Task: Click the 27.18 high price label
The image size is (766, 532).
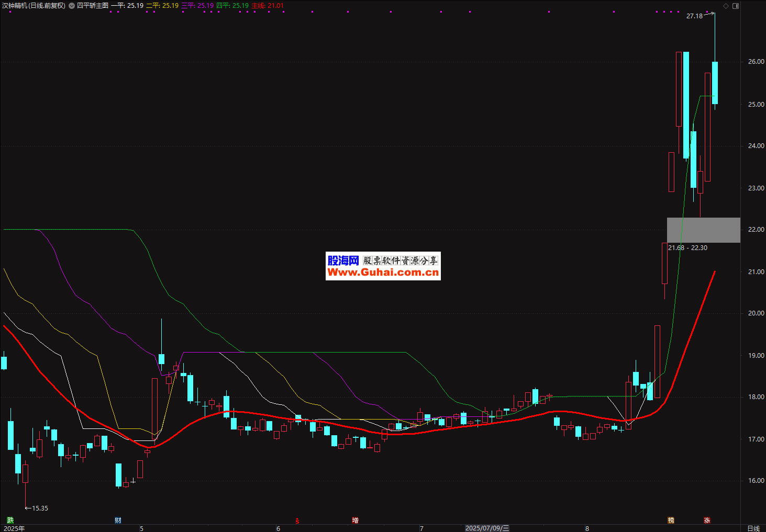Action: [x=694, y=16]
